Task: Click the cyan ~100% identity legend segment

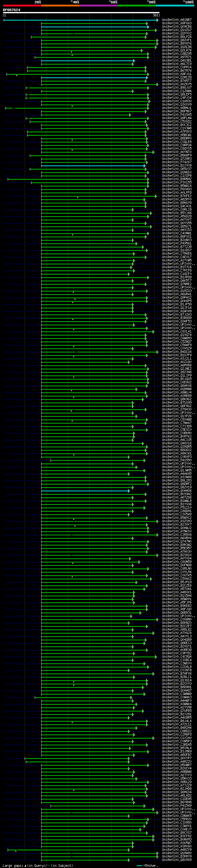Action: click(x=175, y=6)
